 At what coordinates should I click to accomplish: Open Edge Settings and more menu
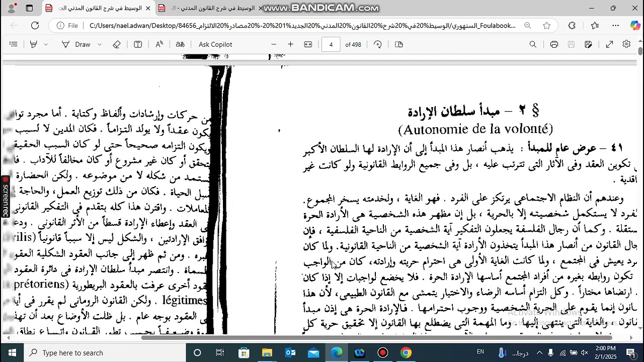[x=615, y=25]
